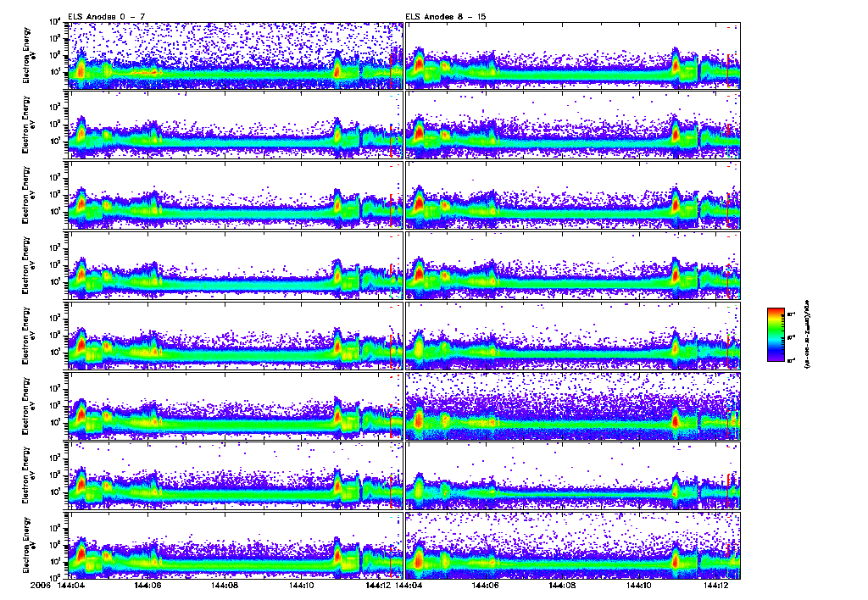Click the Electron Energy axis label of the topmost panel
Screen dimensions: 868x600
[28, 55]
